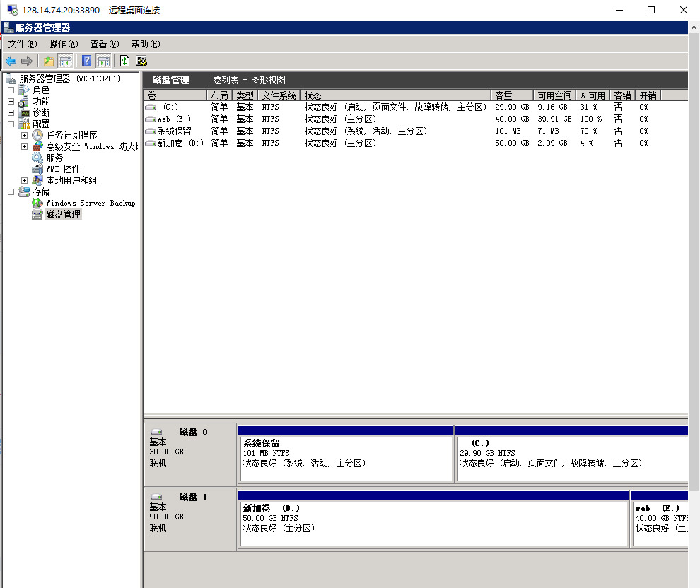This screenshot has height=588, width=700.
Task: Click the rightmost settings toolbar icon
Action: [141, 61]
